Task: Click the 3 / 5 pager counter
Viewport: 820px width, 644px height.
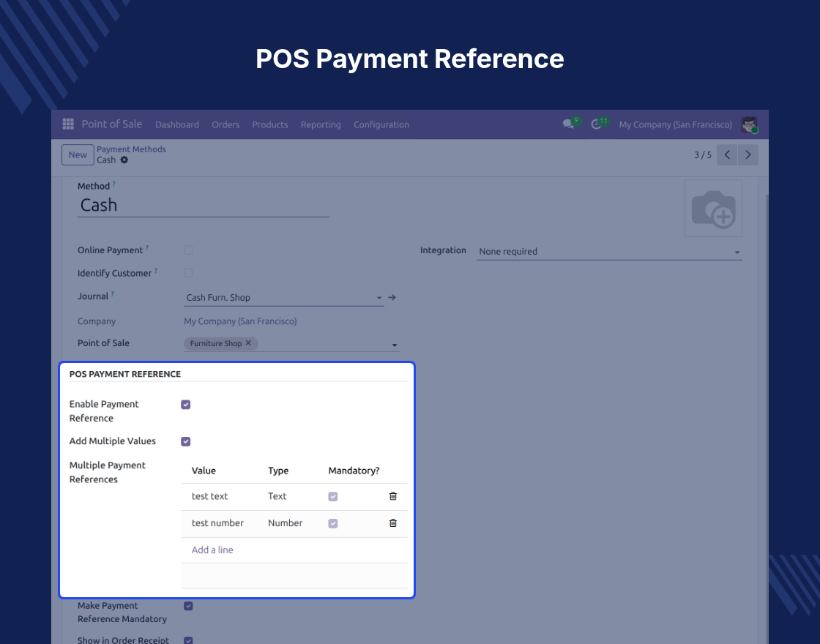Action: point(703,154)
